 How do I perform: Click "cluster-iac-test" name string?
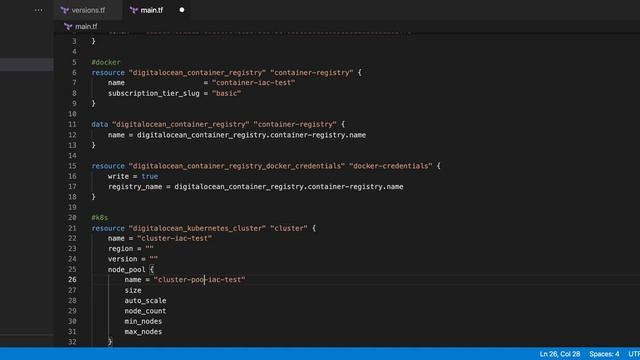click(175, 238)
